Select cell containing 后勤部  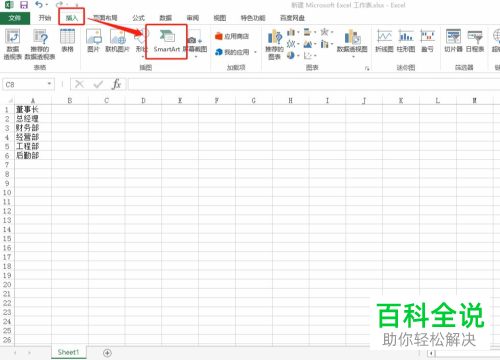coord(33,155)
